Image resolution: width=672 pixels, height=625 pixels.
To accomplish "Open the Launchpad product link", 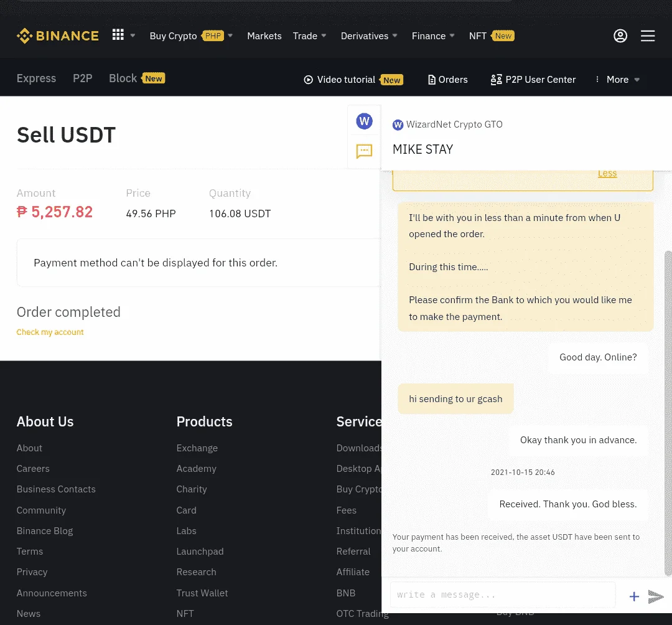I will tap(200, 552).
